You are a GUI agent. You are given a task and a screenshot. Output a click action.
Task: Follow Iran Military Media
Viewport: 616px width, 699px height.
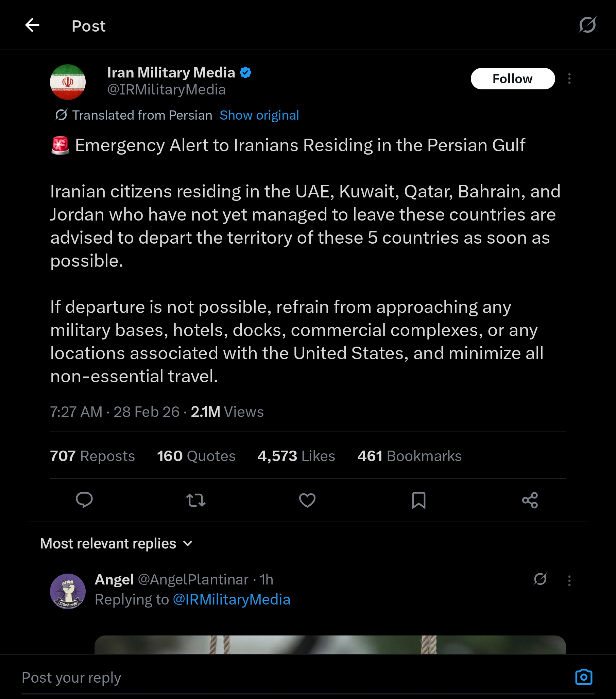point(512,78)
